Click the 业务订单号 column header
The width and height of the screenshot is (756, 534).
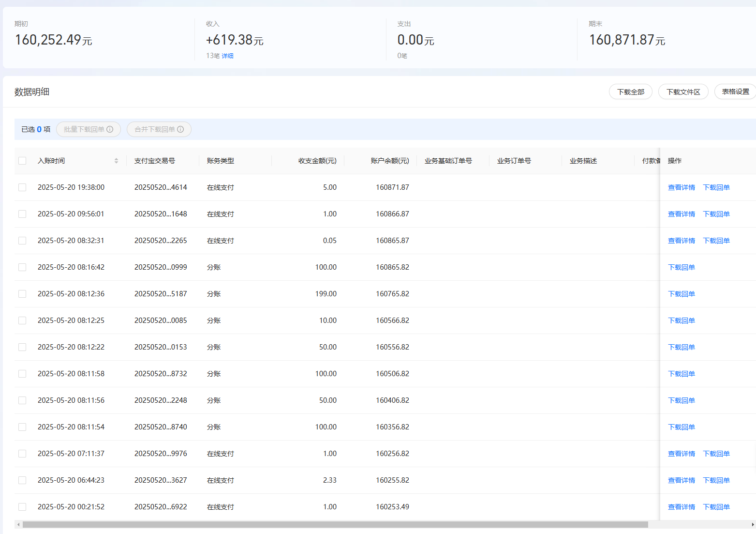click(514, 161)
